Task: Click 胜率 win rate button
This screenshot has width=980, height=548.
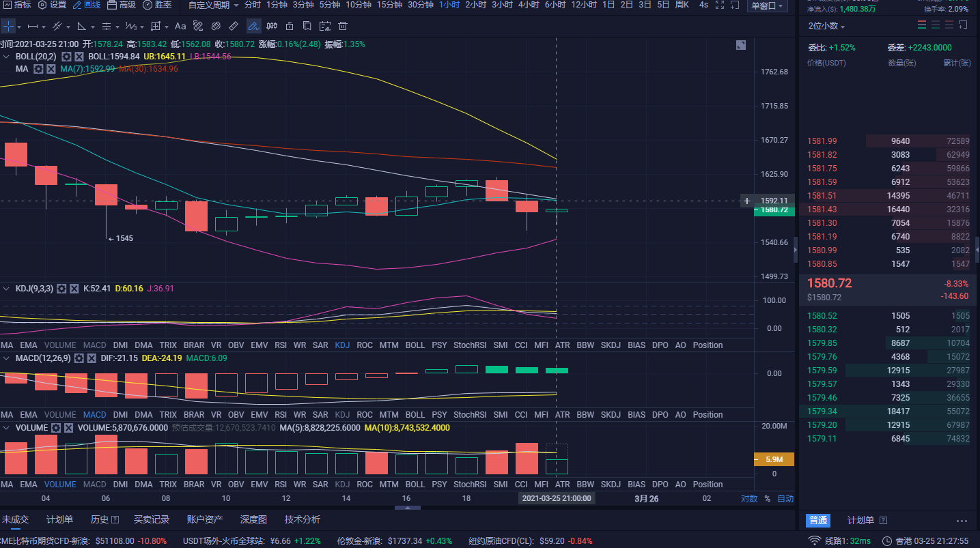Action: 157,5
